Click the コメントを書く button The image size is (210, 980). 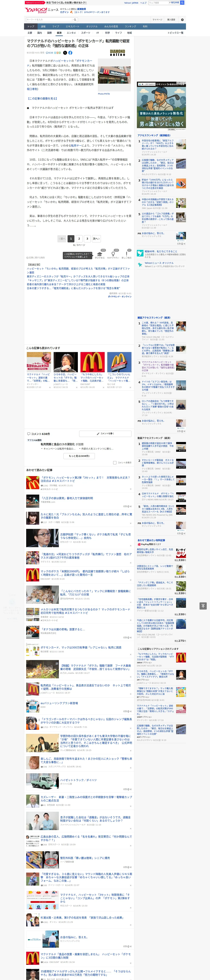coord(105,433)
